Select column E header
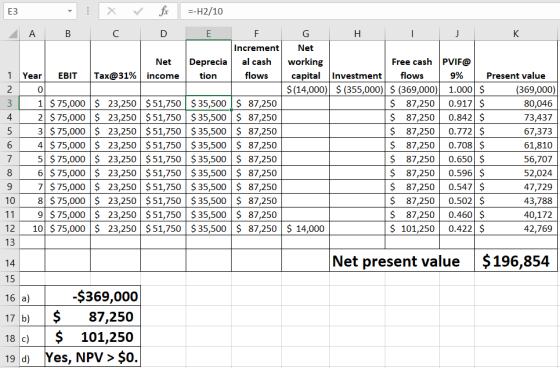The width and height of the screenshot is (560, 368). [x=209, y=34]
